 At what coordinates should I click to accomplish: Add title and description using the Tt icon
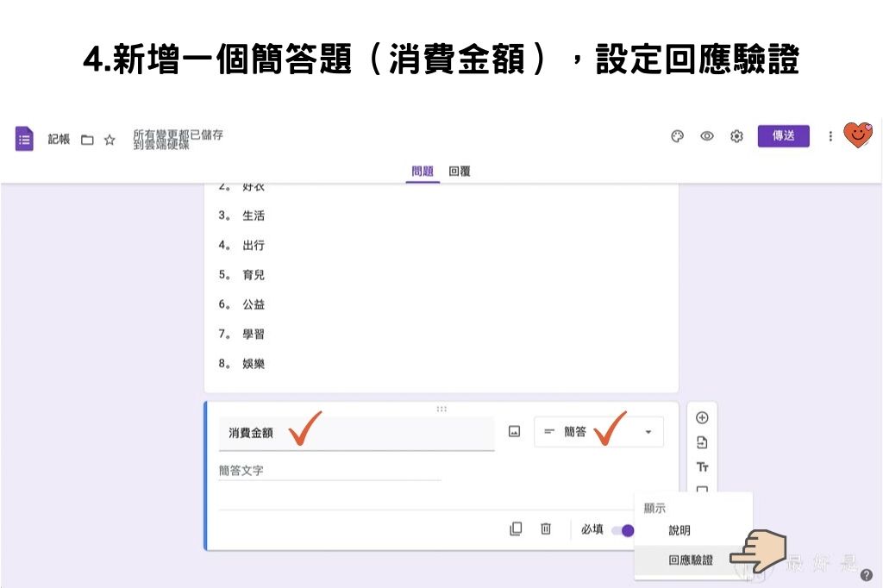[x=702, y=466]
